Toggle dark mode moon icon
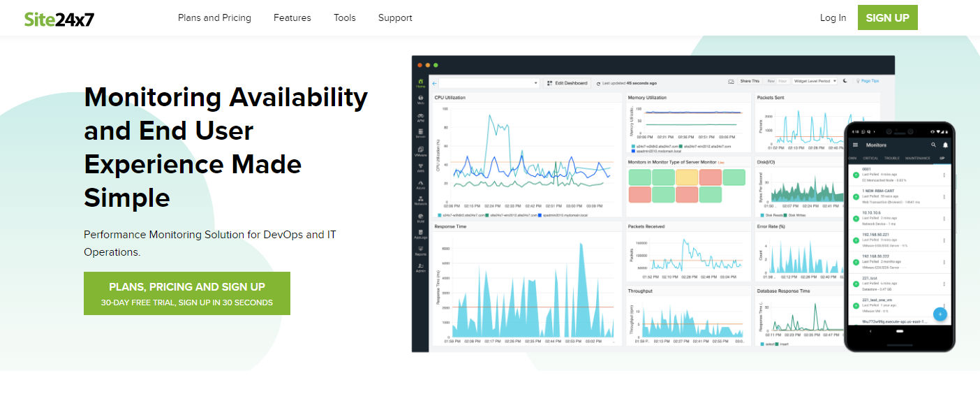This screenshot has width=980, height=401. pyautogui.click(x=845, y=81)
